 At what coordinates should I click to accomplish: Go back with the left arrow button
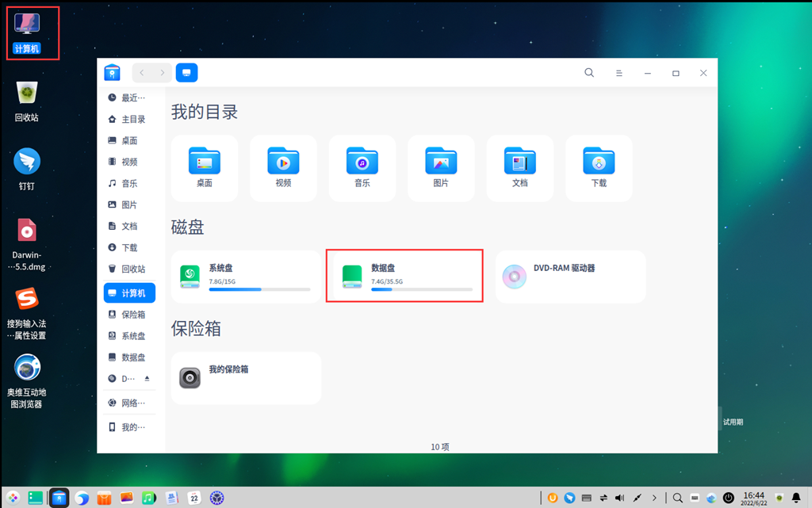(142, 73)
